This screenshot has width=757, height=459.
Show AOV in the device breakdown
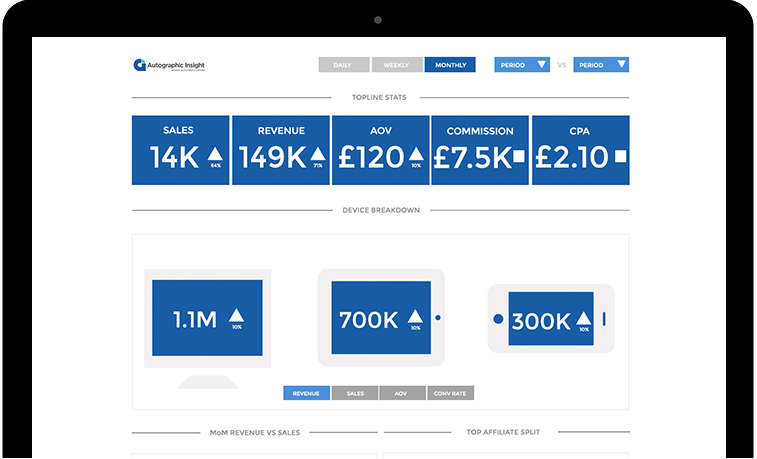402,393
